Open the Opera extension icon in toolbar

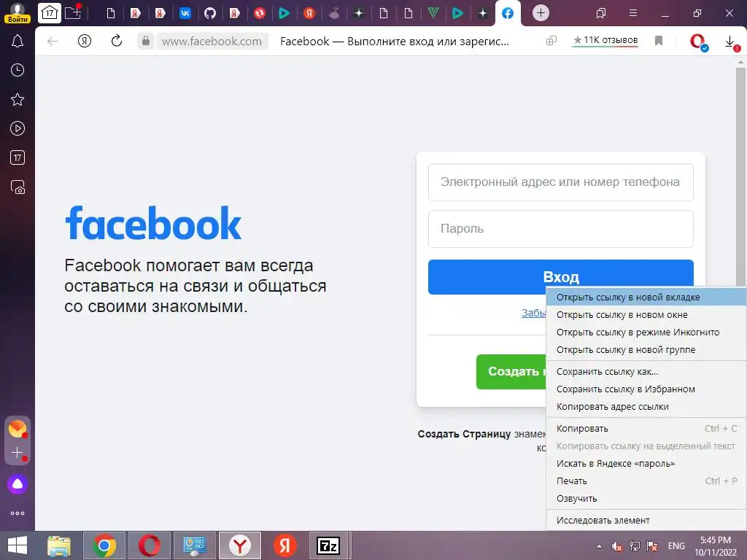[698, 42]
